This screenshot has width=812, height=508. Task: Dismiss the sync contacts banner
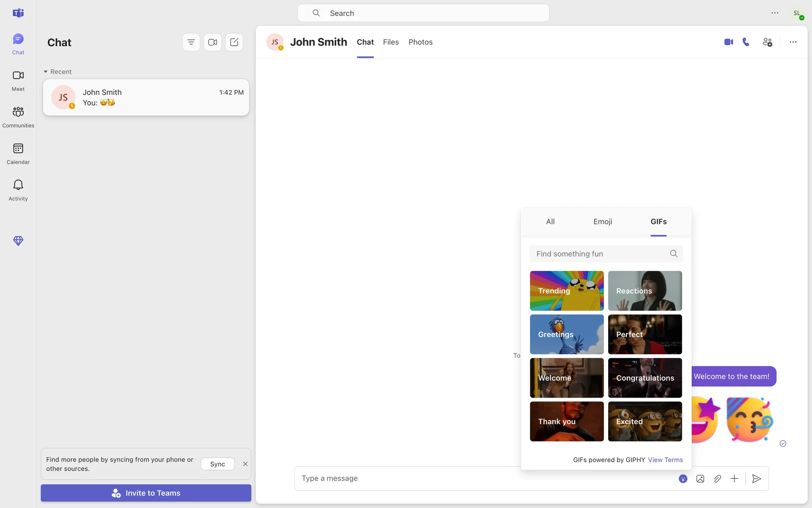pos(245,464)
